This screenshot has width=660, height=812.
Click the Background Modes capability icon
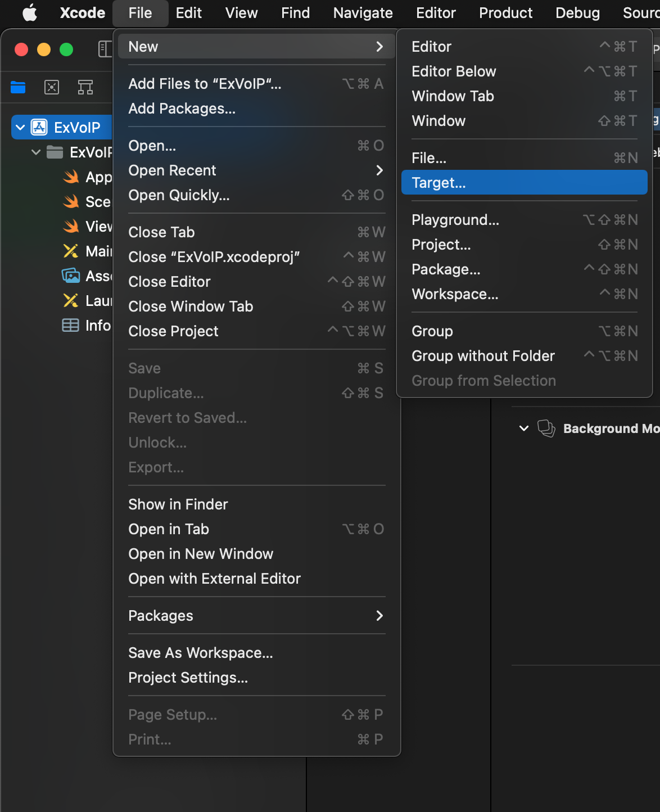546,428
